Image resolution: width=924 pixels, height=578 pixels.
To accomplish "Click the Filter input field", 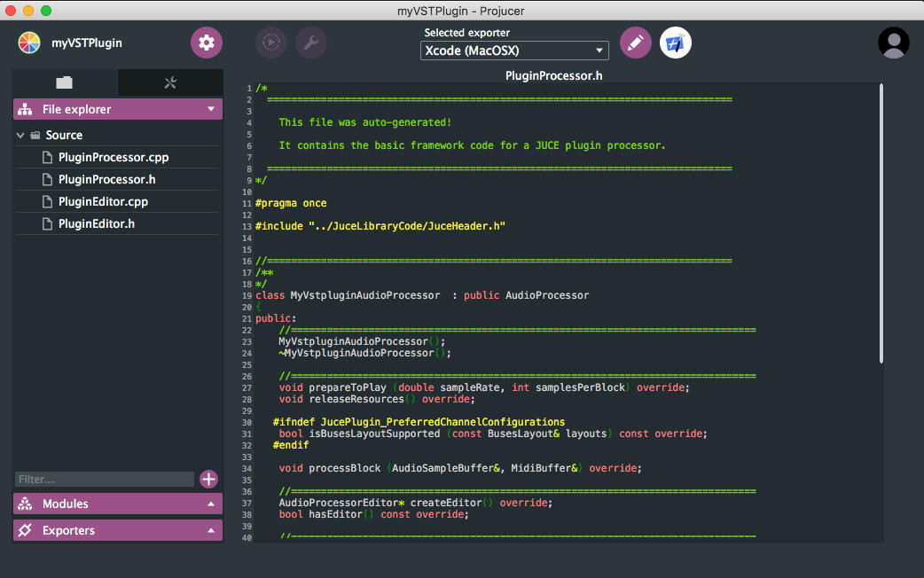I will pos(105,479).
